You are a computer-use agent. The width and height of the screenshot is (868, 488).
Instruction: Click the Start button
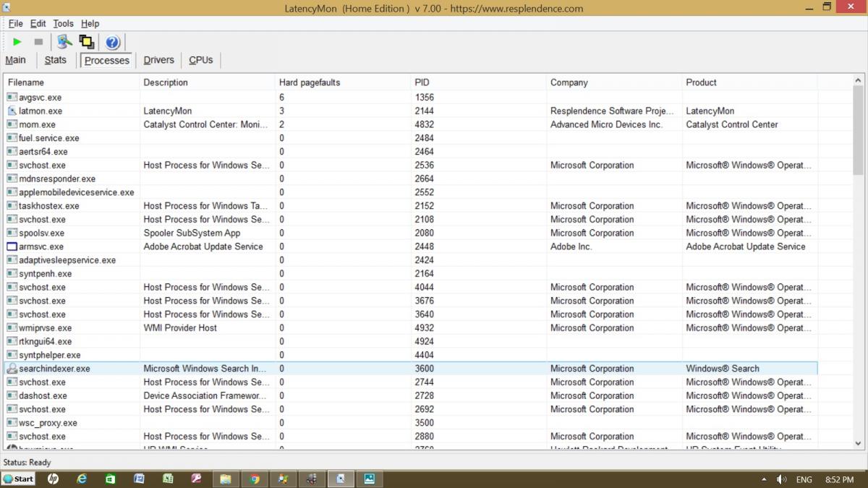[19, 479]
